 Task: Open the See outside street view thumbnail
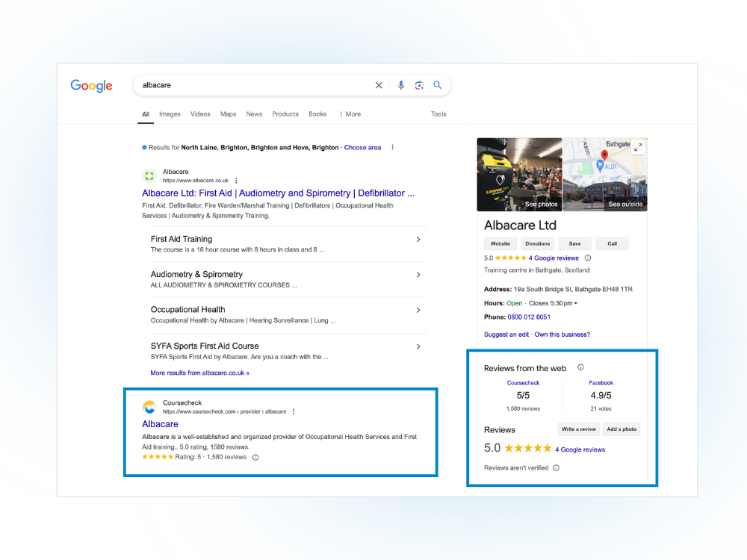(605, 194)
